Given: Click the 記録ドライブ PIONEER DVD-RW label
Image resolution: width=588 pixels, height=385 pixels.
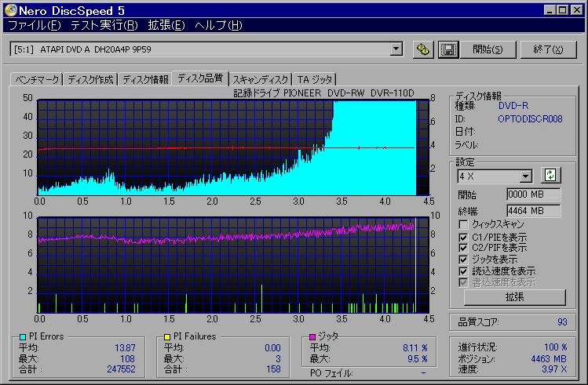Looking at the screenshot, I should pyautogui.click(x=324, y=93).
